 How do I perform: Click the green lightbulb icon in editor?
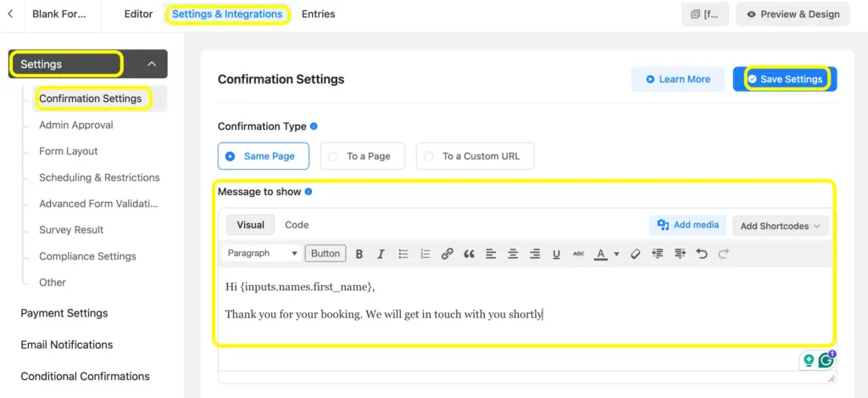pyautogui.click(x=809, y=361)
